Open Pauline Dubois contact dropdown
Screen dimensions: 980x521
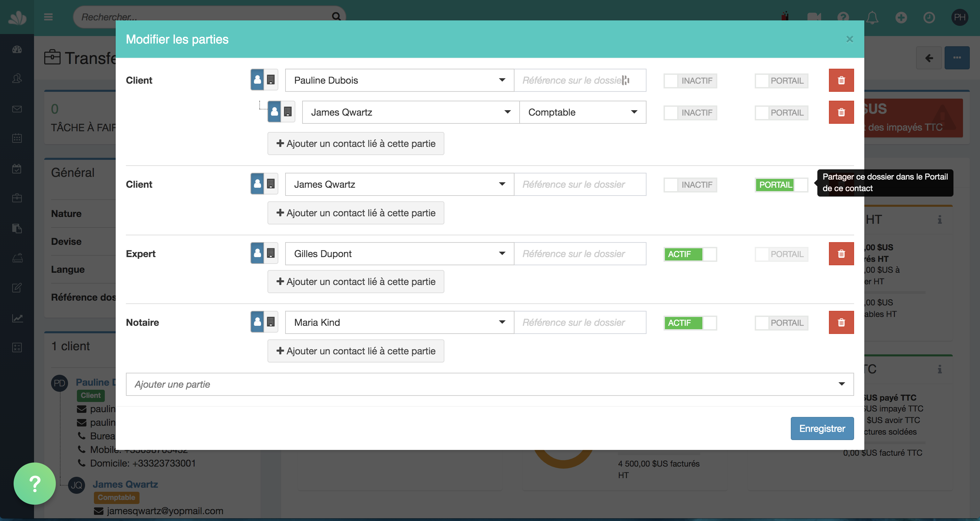(399, 80)
